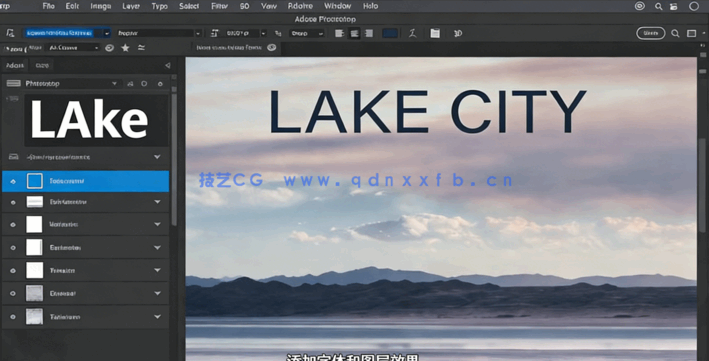The height and width of the screenshot is (361, 709).
Task: Toggle visibility of fourth layer in list
Action: [13, 247]
